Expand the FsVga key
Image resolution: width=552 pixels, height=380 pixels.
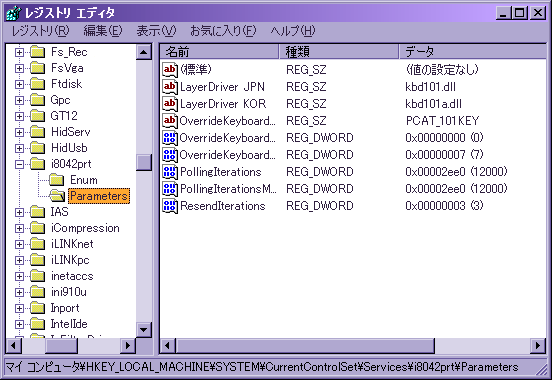coord(19,68)
